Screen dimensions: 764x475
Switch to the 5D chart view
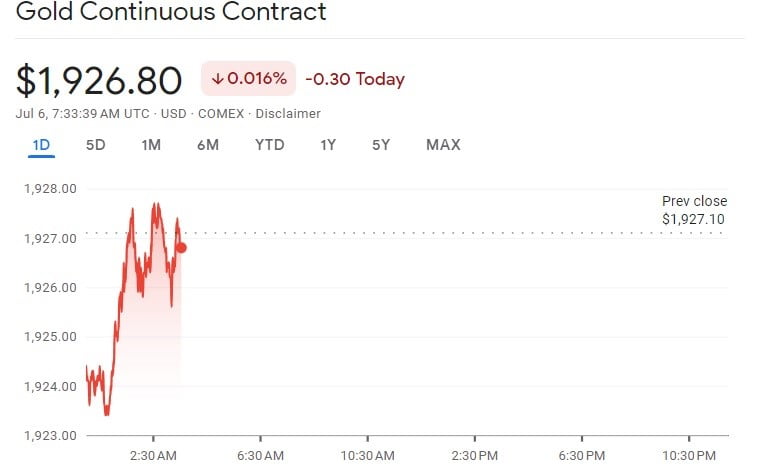(95, 145)
